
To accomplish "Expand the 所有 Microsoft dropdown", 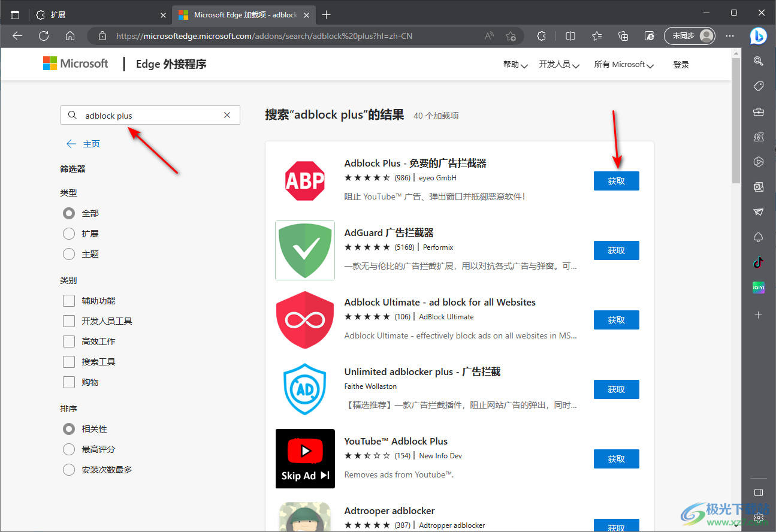I will pyautogui.click(x=624, y=65).
